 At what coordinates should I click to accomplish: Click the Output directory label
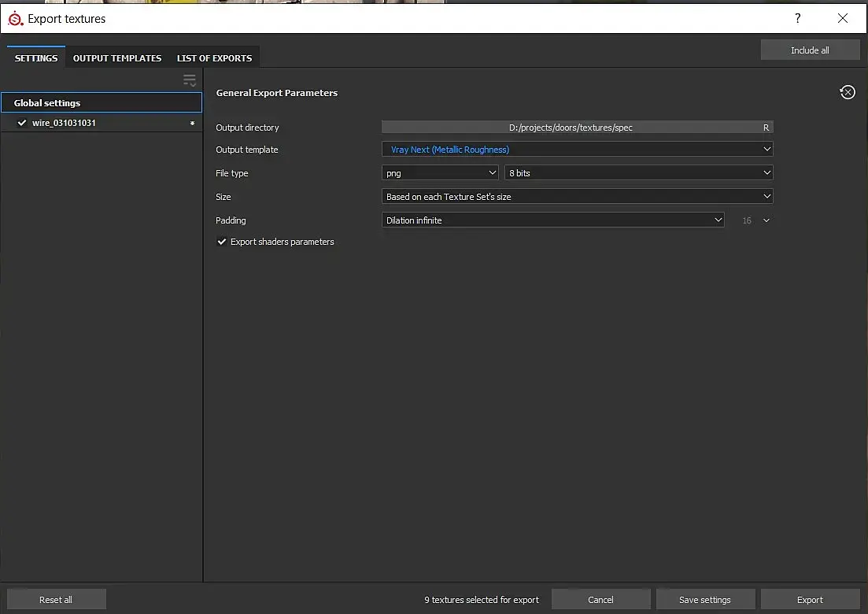247,128
